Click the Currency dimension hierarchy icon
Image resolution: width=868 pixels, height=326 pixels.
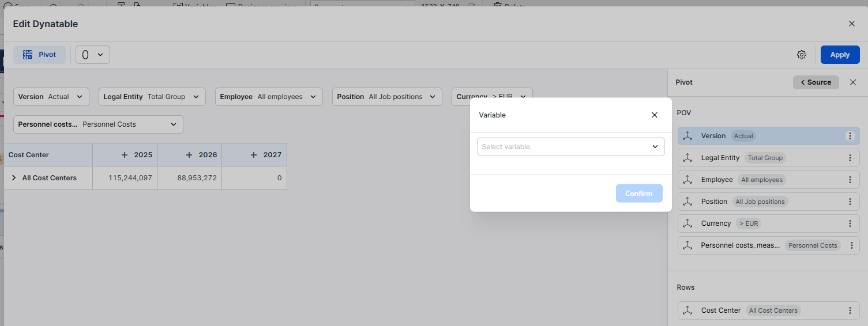[687, 223]
